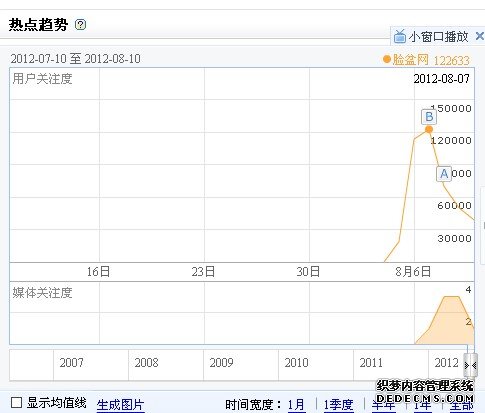485x413 pixels.
Task: Click the media attention orange area peak
Action: click(452, 297)
